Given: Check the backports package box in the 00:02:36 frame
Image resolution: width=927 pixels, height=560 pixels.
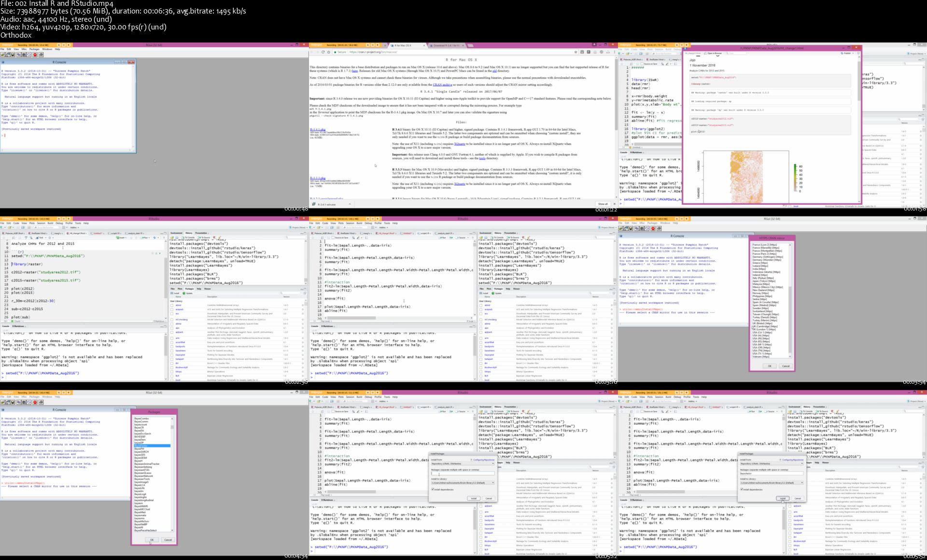Looking at the screenshot, I should pos(172,346).
